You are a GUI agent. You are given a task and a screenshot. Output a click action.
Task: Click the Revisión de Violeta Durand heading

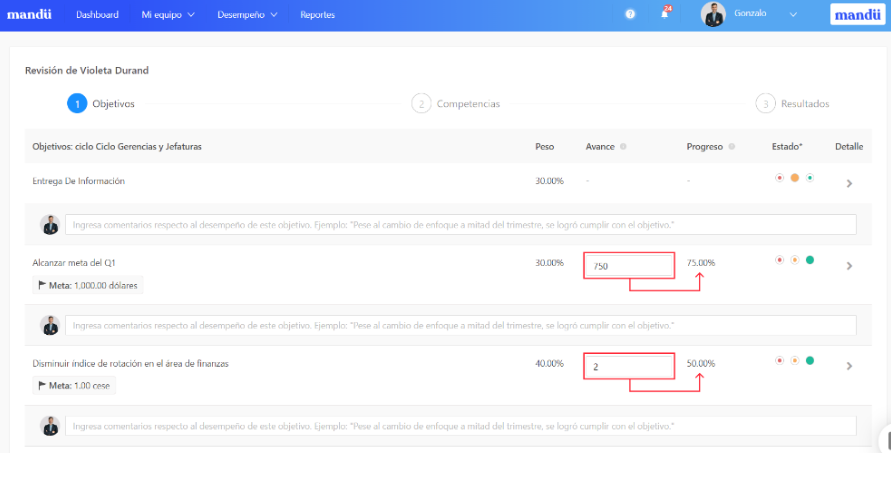[87, 70]
